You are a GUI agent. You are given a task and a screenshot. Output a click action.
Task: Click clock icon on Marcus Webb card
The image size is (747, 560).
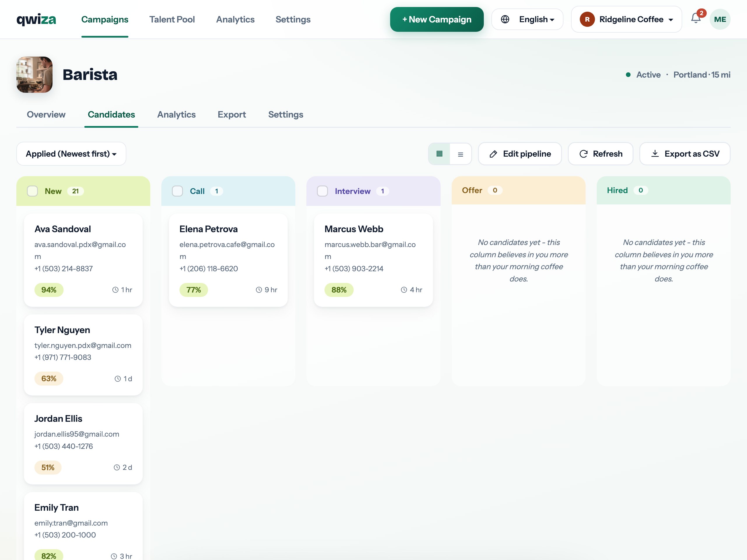tap(404, 290)
